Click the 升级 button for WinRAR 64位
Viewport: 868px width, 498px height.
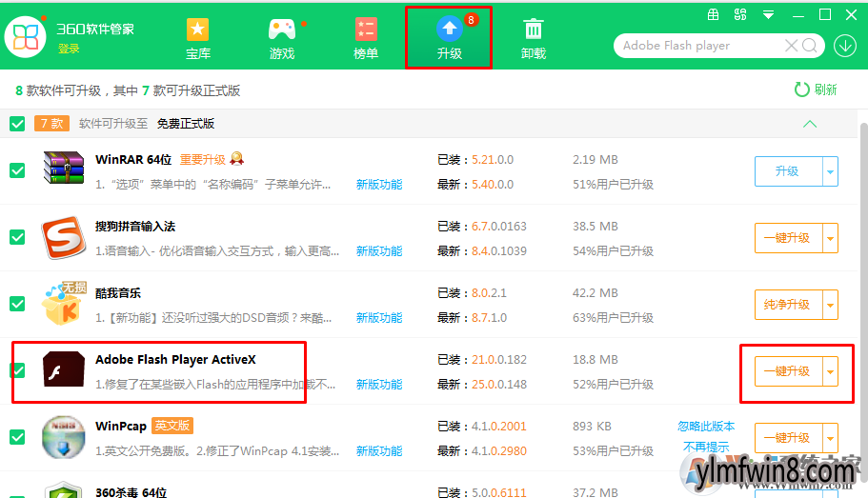point(788,171)
